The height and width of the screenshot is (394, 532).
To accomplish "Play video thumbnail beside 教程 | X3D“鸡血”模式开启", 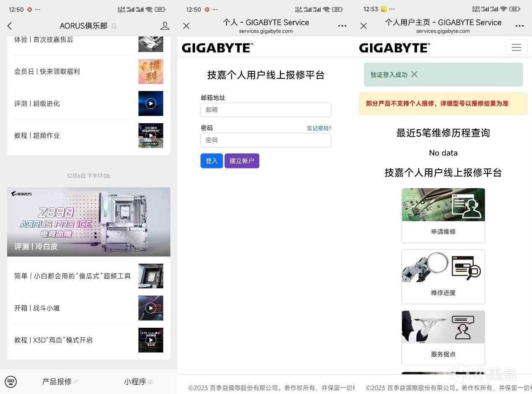I will 151,340.
